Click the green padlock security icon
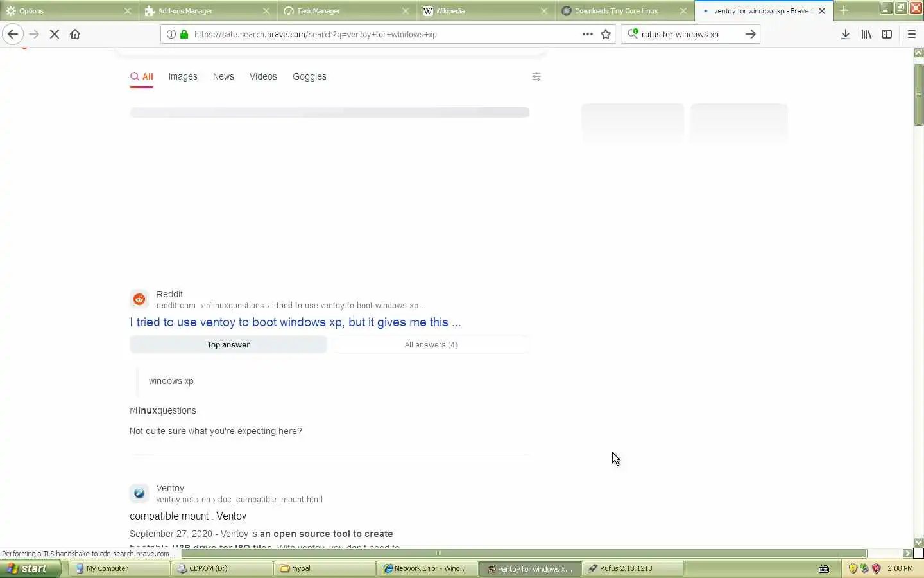The width and height of the screenshot is (924, 578). coord(184,34)
